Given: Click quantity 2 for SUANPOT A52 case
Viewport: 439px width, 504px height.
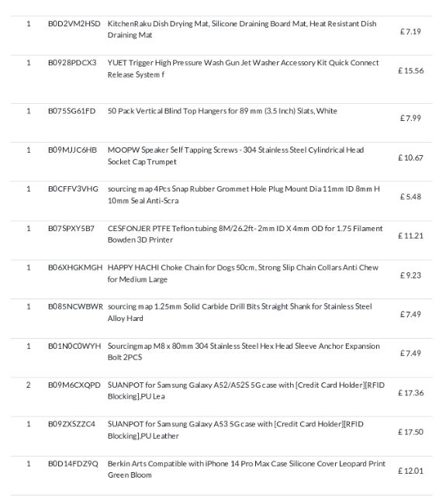Looking at the screenshot, I should coord(28,385).
